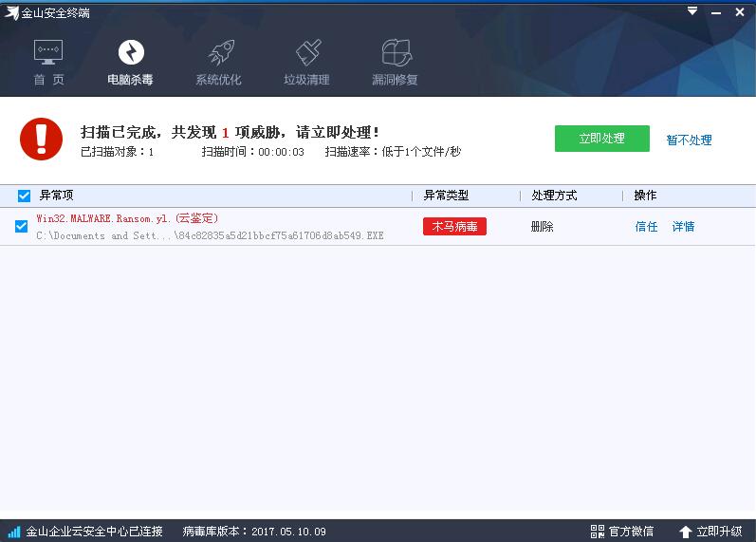Image resolution: width=756 pixels, height=542 pixels.
Task: Open 官方微信 label
Action: (631, 532)
